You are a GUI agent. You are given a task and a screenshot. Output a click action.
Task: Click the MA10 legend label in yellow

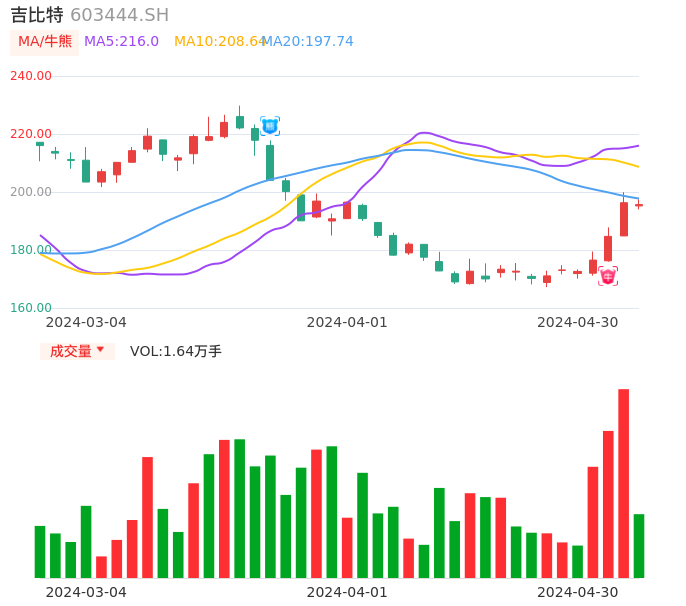pyautogui.click(x=218, y=42)
